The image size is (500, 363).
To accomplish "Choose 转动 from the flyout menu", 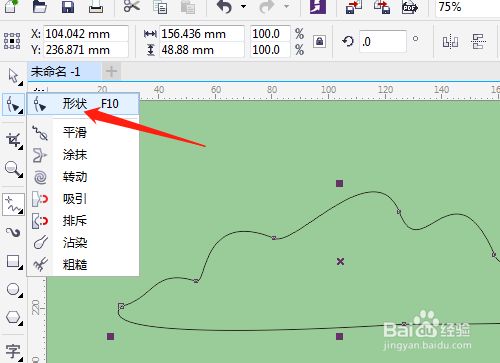I will click(x=83, y=177).
